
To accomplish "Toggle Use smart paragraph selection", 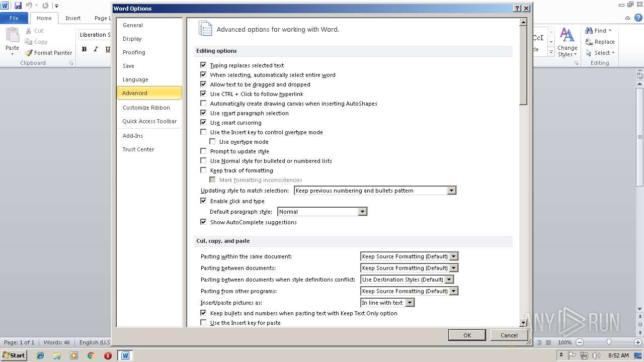I will 203,113.
